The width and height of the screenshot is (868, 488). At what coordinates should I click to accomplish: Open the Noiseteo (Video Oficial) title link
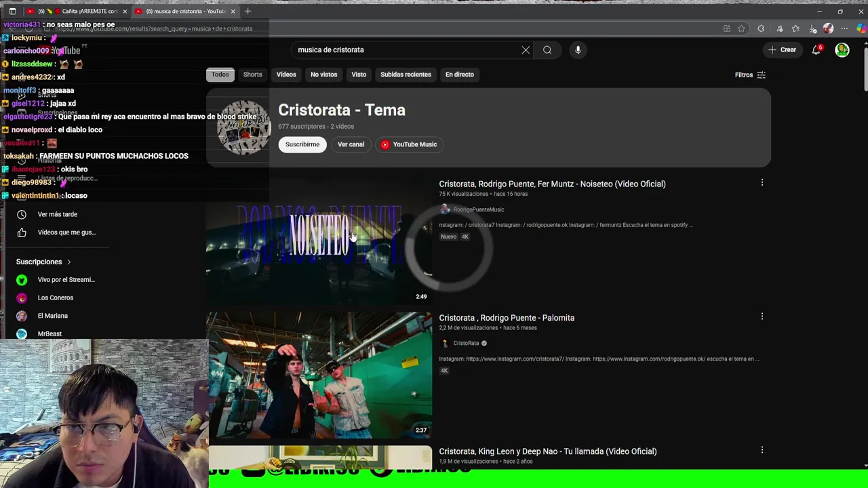(x=552, y=184)
